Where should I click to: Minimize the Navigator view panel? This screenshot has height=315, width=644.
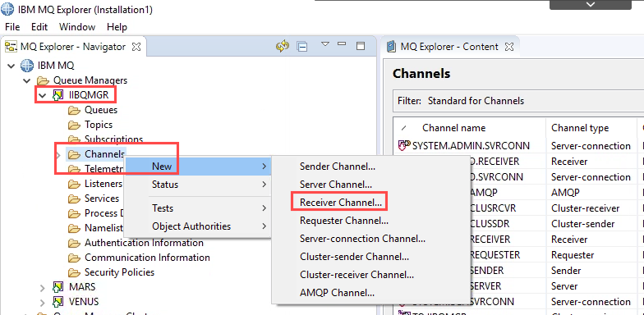pos(342,43)
